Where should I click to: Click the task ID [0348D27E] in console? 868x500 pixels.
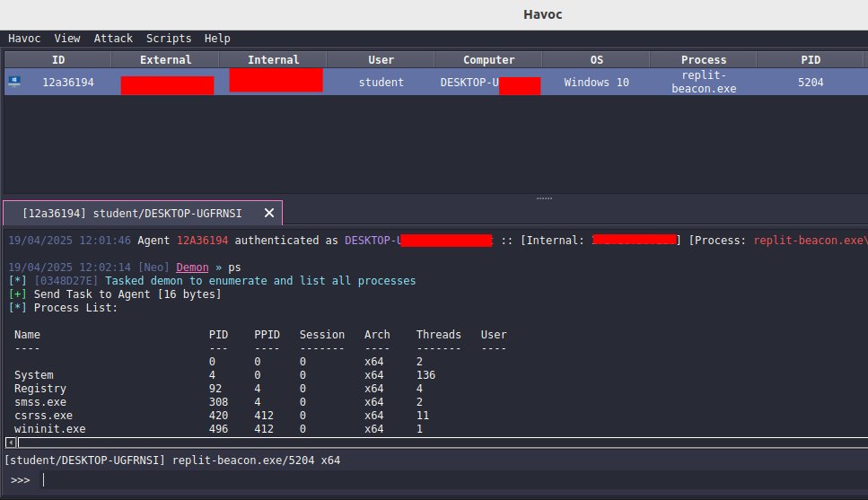[66, 281]
